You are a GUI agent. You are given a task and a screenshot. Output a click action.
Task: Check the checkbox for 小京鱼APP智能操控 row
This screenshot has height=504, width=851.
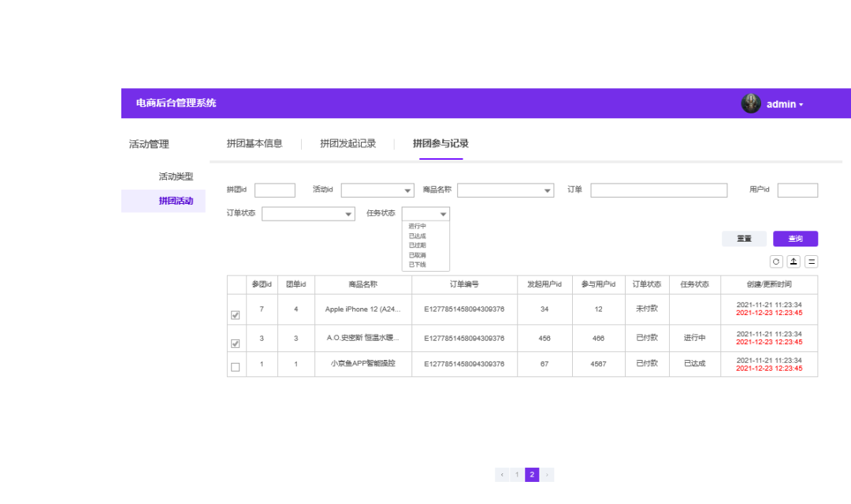pyautogui.click(x=235, y=367)
